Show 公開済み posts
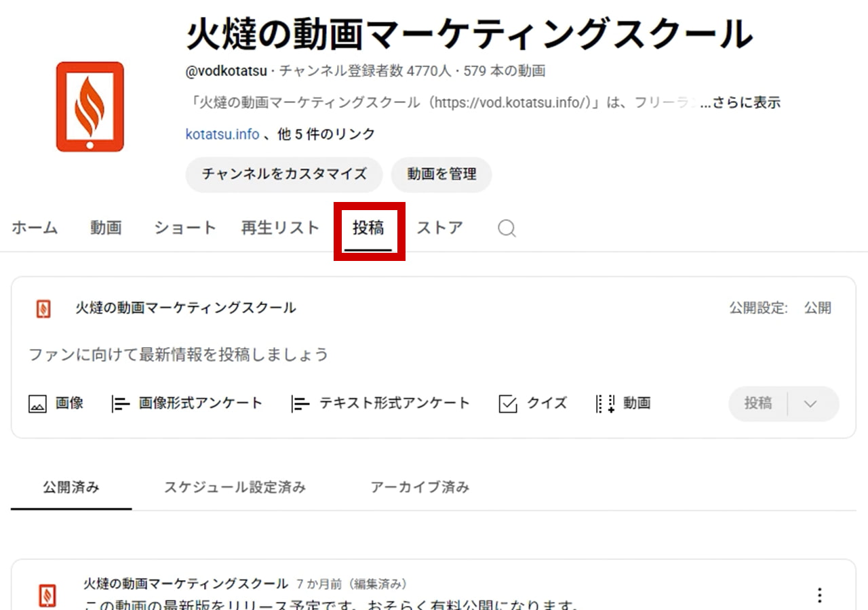868x610 pixels. pyautogui.click(x=71, y=487)
